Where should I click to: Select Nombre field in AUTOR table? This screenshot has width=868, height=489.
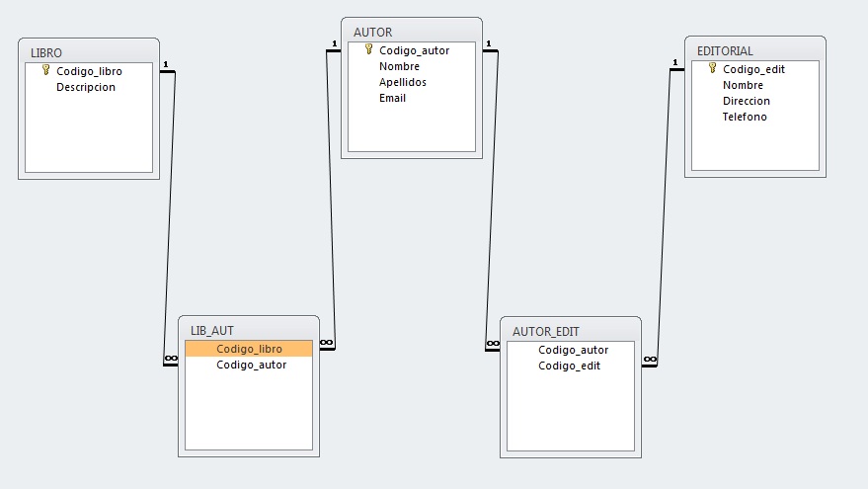pos(399,66)
